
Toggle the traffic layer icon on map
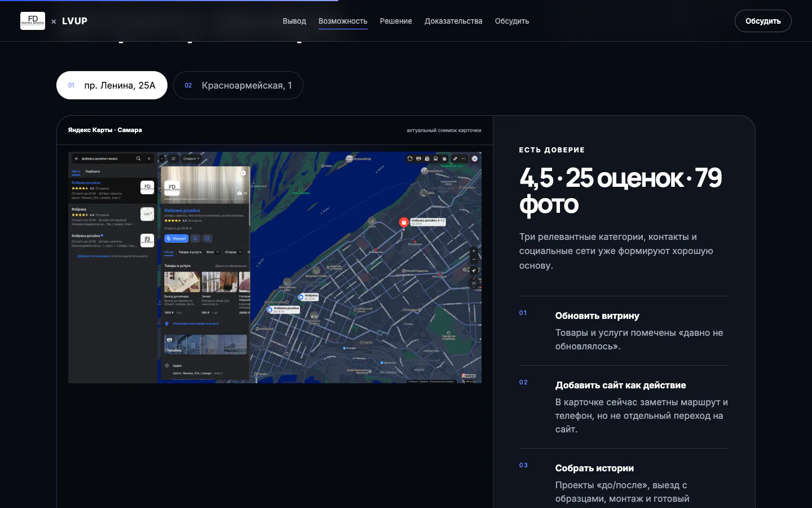(410, 159)
